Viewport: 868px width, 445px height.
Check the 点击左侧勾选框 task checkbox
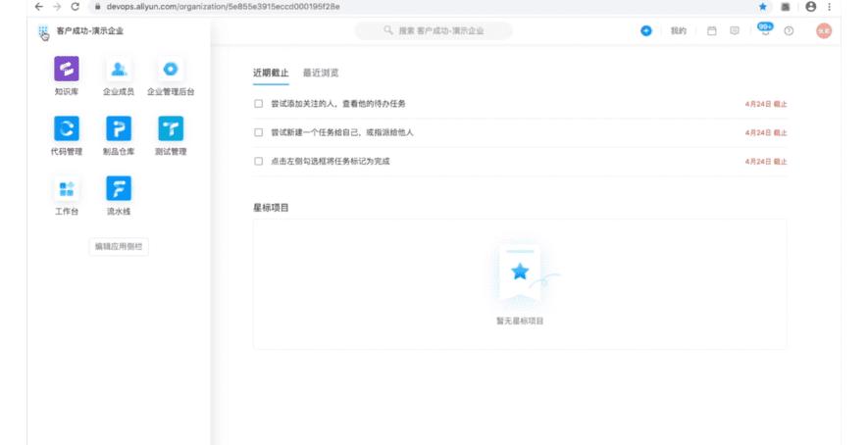pyautogui.click(x=259, y=161)
